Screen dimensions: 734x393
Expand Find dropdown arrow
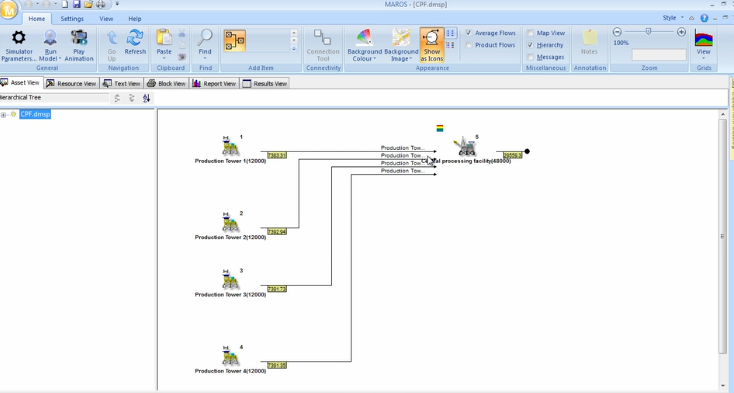click(x=205, y=58)
